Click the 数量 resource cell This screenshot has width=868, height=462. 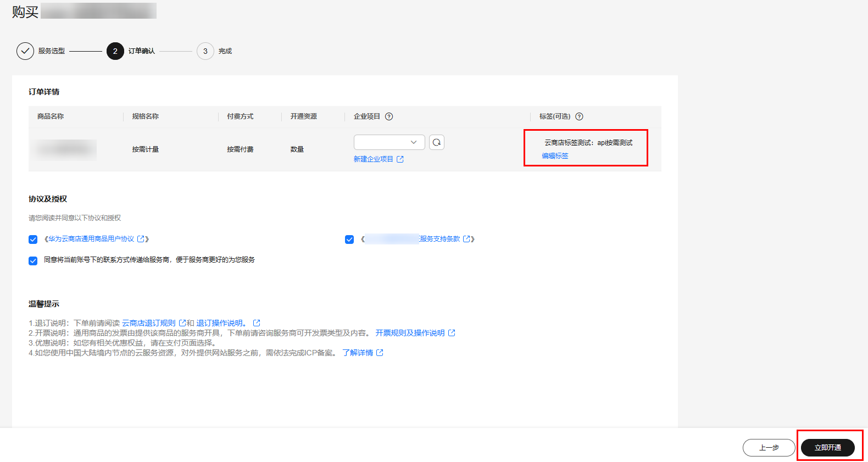(x=297, y=149)
